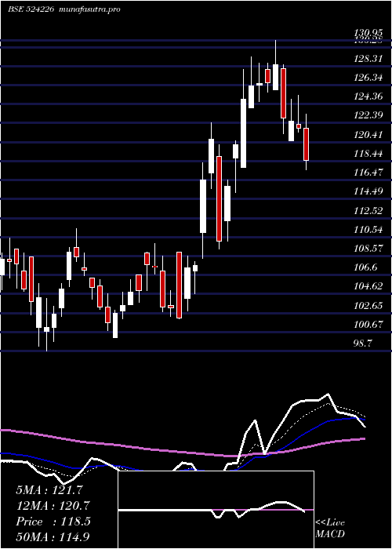This screenshot has height=549, width=392.
Task: Click the munafasutra.pro text
Action: tap(90, 9)
